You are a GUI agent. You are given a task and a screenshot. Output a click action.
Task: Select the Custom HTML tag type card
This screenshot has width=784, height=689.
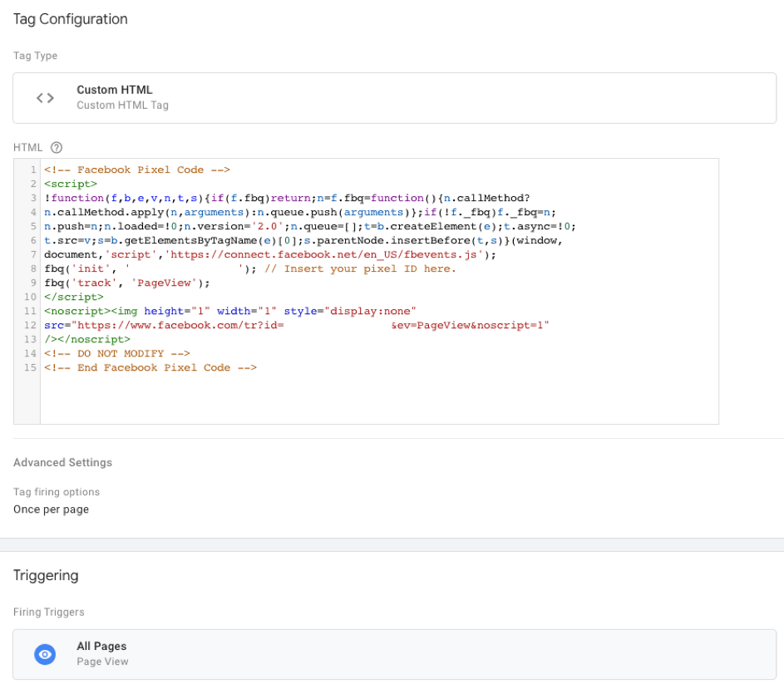(x=394, y=98)
